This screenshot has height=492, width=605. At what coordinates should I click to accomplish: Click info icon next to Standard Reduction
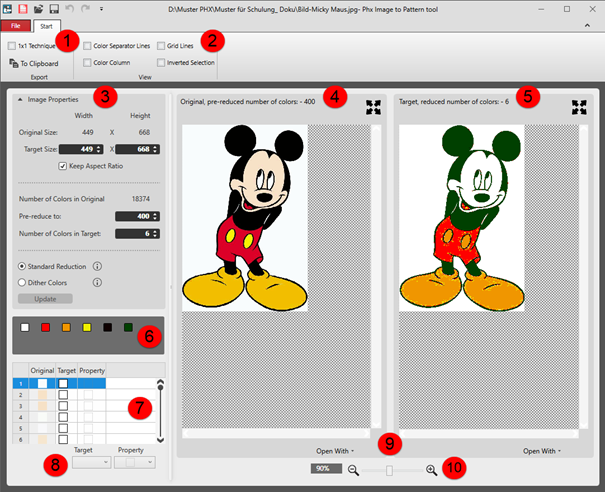point(98,266)
